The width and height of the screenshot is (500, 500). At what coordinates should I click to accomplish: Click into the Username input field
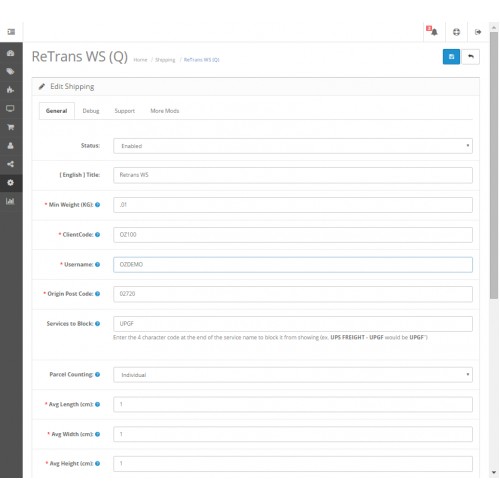[x=293, y=265]
